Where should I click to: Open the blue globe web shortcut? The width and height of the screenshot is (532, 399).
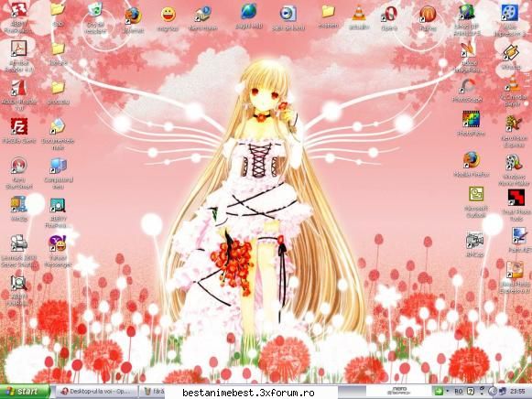pos(249,12)
